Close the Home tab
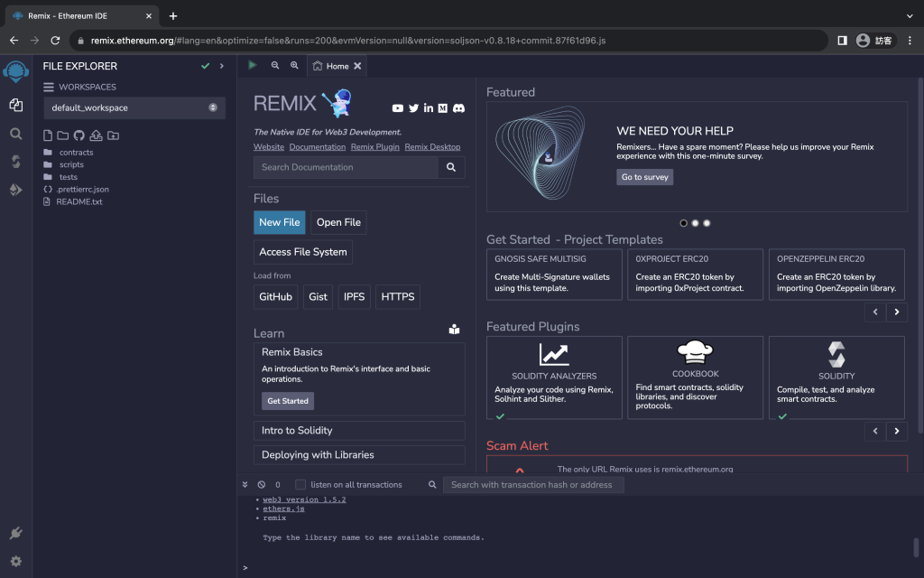Screen dimensions: 924x578 click(x=357, y=66)
